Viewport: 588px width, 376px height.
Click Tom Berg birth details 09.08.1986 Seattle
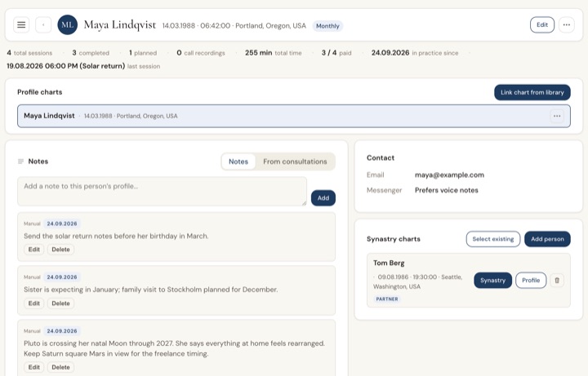pos(418,281)
